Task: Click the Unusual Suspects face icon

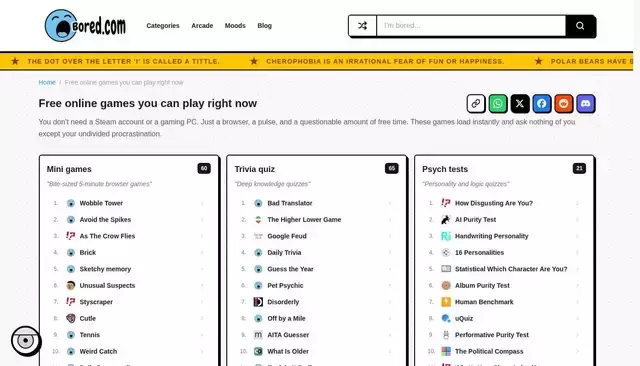Action: tap(71, 285)
